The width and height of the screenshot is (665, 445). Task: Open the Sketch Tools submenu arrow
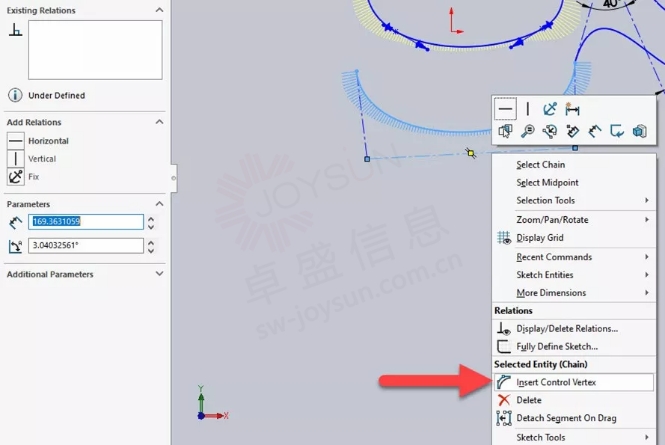(647, 437)
